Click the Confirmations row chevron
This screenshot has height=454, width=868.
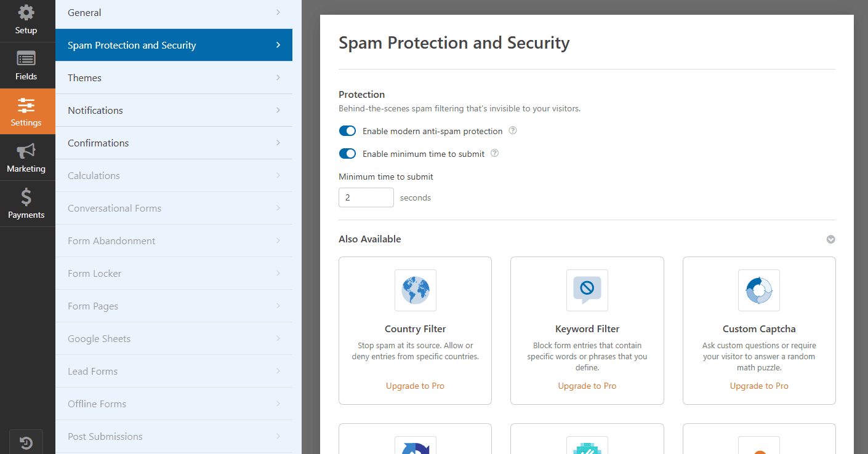tap(278, 143)
